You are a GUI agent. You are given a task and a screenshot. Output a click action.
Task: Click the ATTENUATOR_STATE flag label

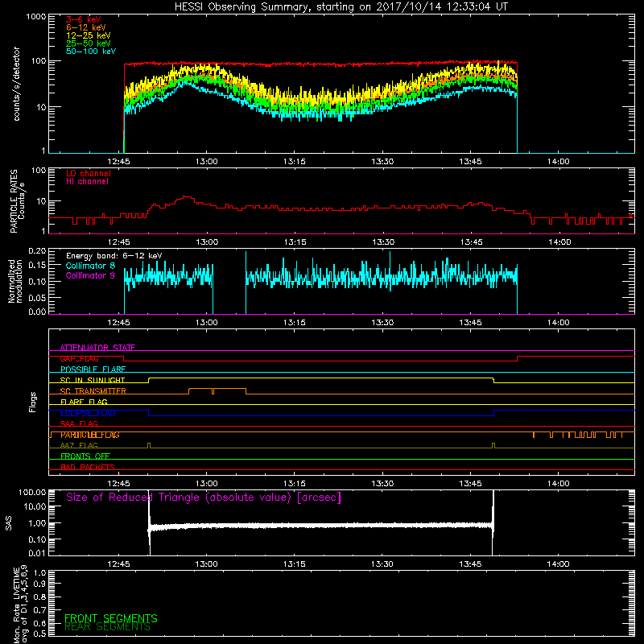pos(97,348)
